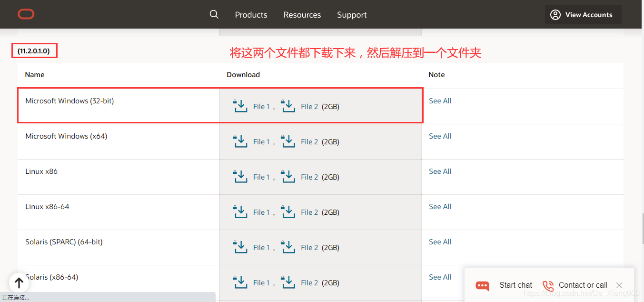
Task: Click See All for Linux x86
Action: click(x=440, y=171)
